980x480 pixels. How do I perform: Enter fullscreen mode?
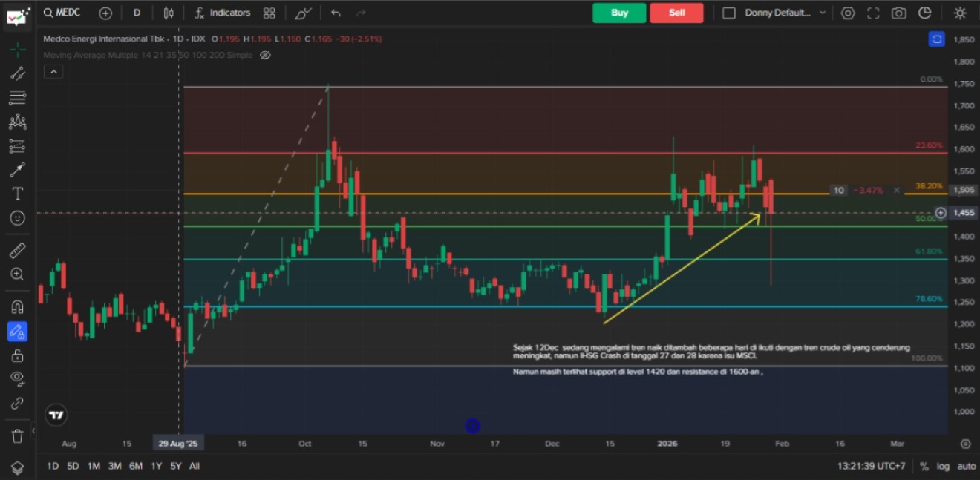(x=873, y=13)
